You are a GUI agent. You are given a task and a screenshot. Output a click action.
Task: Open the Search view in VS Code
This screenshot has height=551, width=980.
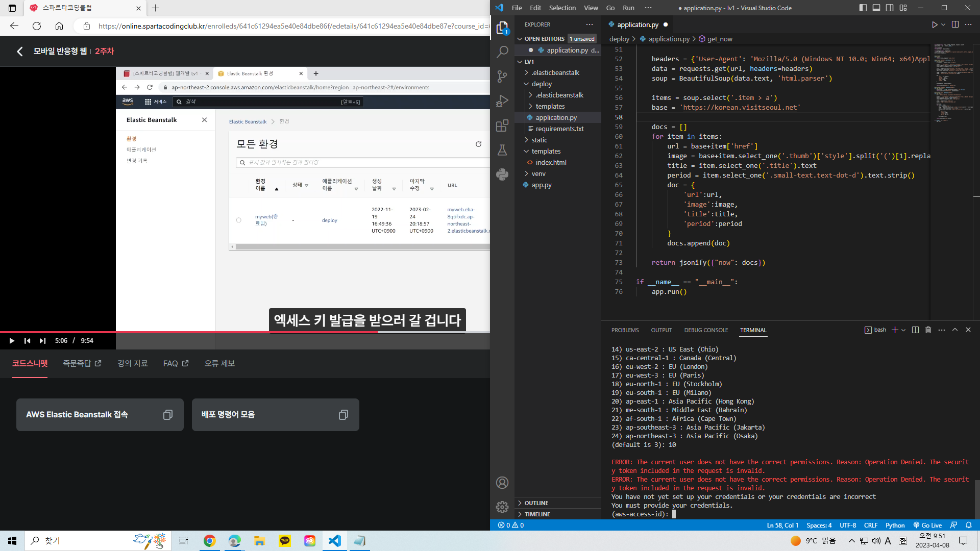pos(502,52)
